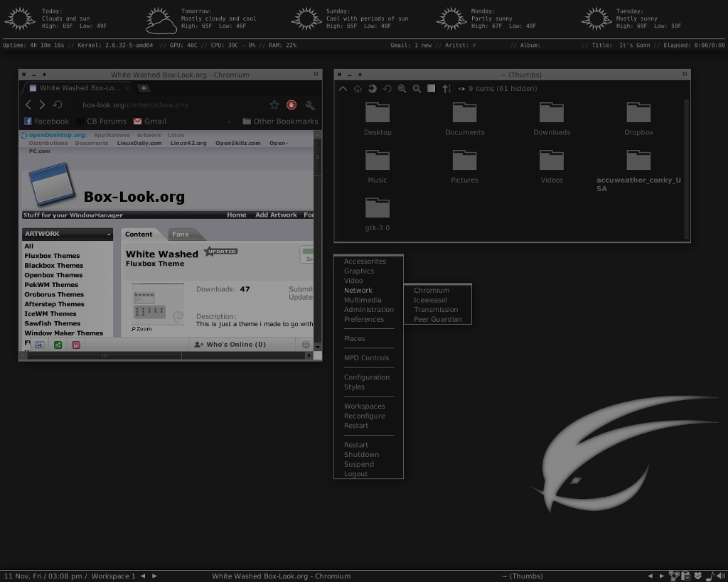The width and height of the screenshot is (728, 582).
Task: Close the White Washed Box-Lo... tab
Action: click(127, 87)
